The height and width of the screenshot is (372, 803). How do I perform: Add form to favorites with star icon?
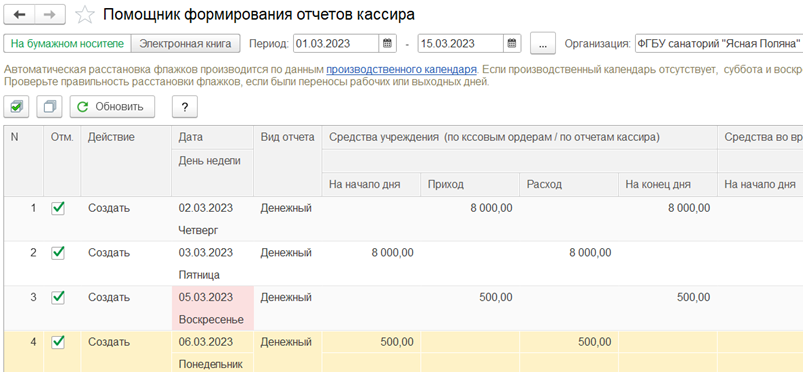coord(84,15)
